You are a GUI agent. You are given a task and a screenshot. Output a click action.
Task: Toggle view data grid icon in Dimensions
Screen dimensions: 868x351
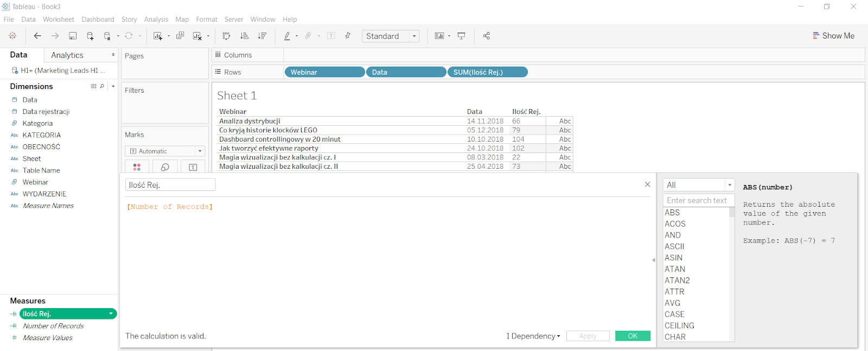pos(93,86)
